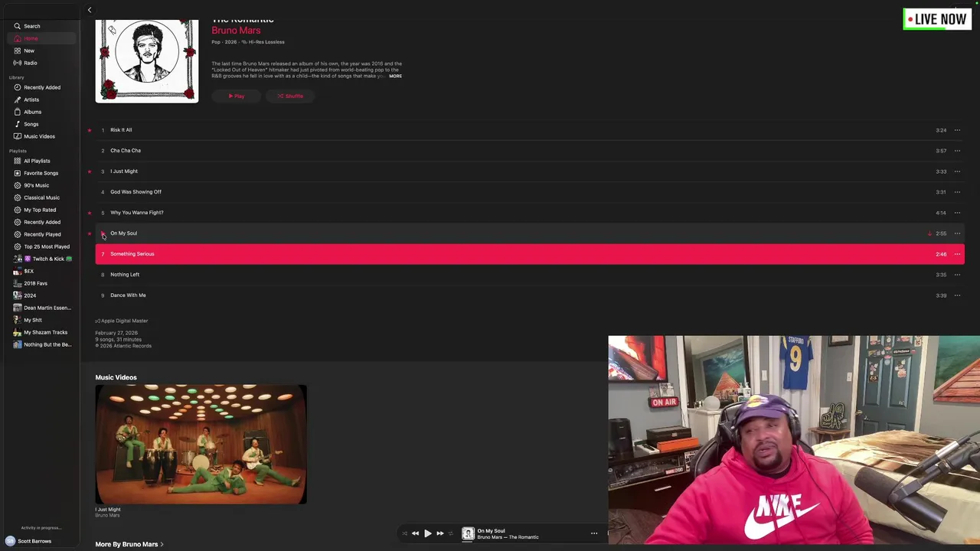980x551 pixels.
Task: Open more options for On My Soul track
Action: tap(957, 233)
